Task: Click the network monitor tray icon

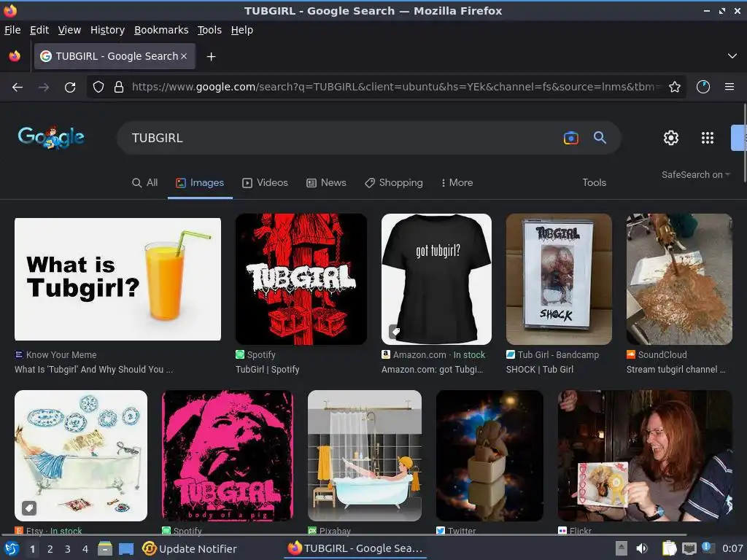Action: point(689,548)
